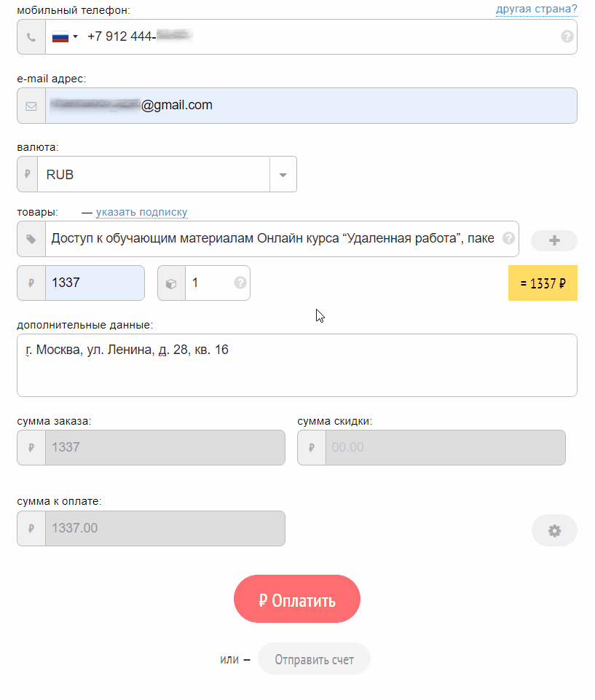The width and height of the screenshot is (595, 700).
Task: Expand the RUB currency dropdown arrow
Action: point(283,175)
